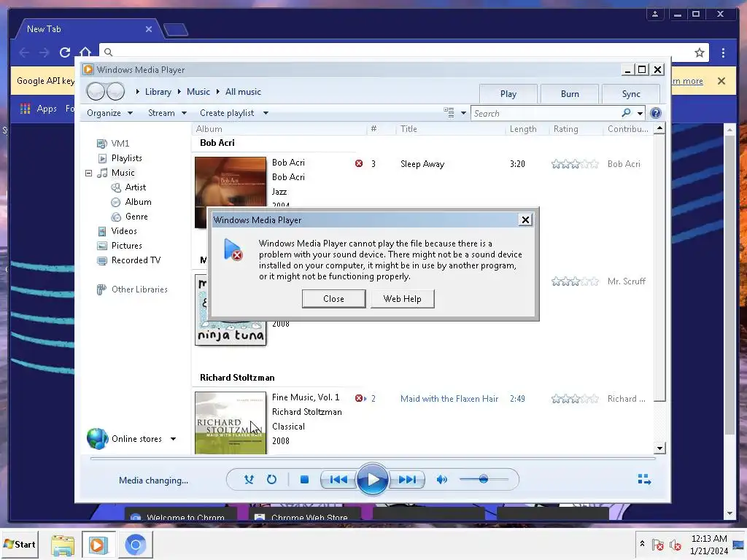This screenshot has height=560, width=747.
Task: Open the view options icon
Action: (x=449, y=112)
